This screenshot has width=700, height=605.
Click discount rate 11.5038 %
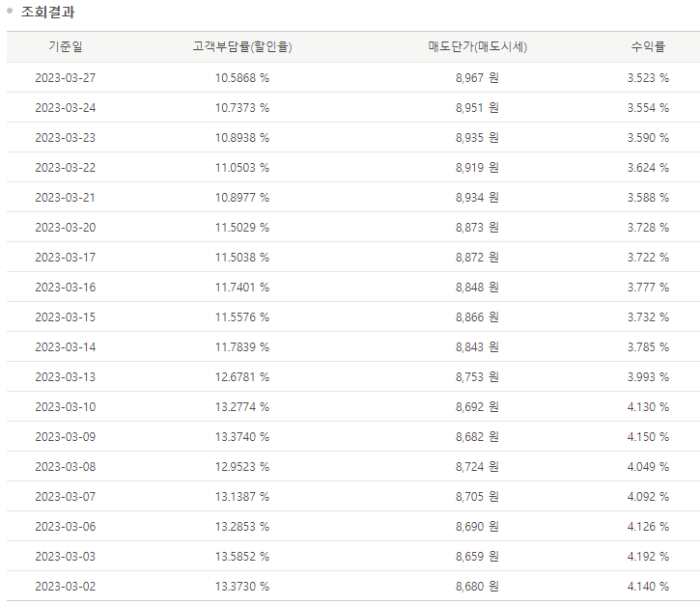click(242, 257)
